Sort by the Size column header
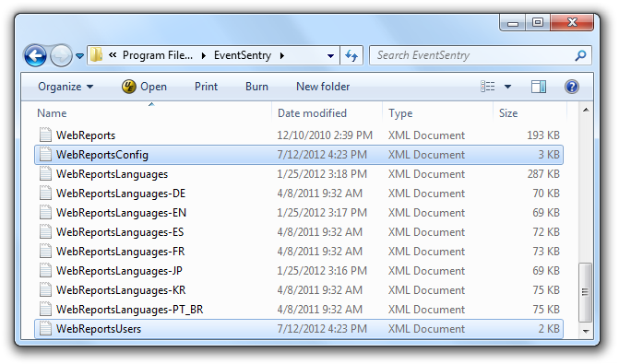 (x=530, y=113)
